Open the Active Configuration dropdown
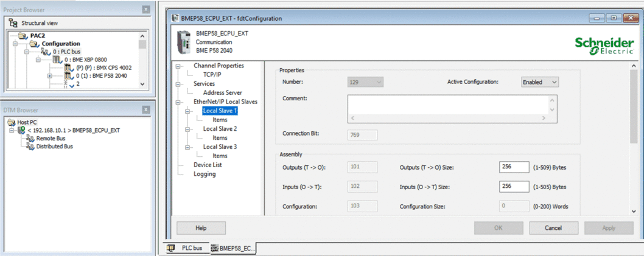644x256 pixels. (554, 82)
